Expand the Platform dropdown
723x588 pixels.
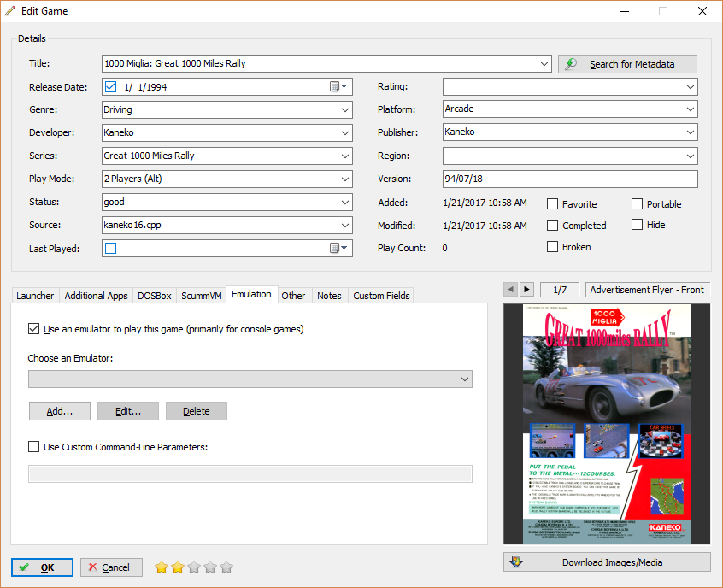pos(691,109)
